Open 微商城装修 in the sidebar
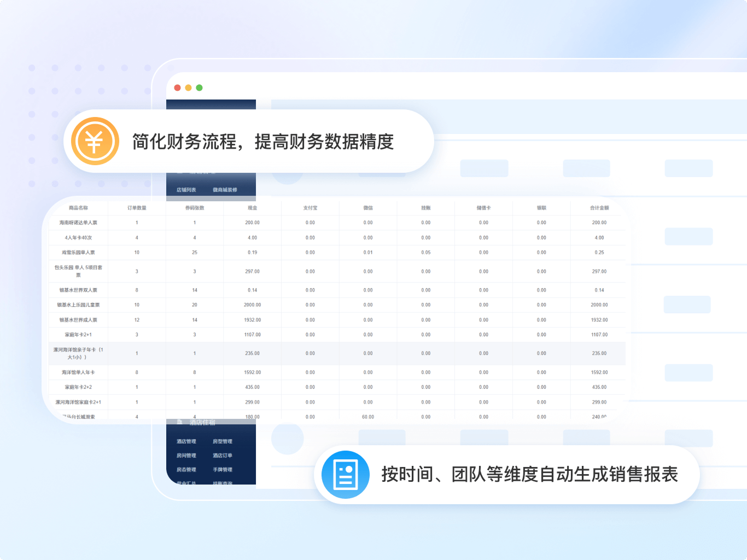 pos(225,190)
